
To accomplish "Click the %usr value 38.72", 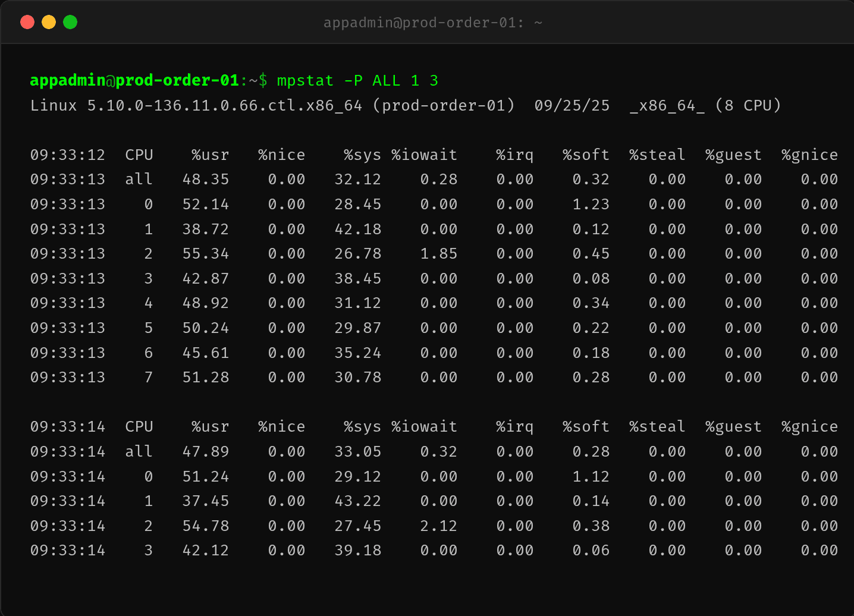I will click(206, 229).
